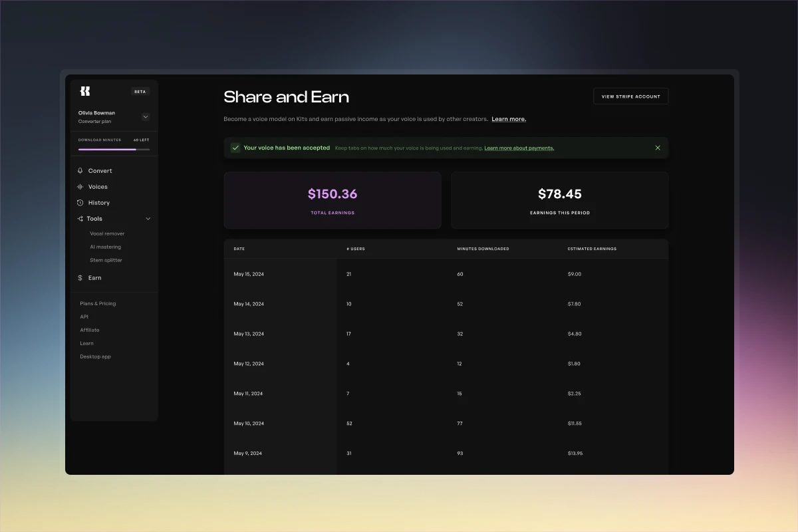The height and width of the screenshot is (532, 798).
Task: Select AI mastering in sidebar
Action: (105, 247)
